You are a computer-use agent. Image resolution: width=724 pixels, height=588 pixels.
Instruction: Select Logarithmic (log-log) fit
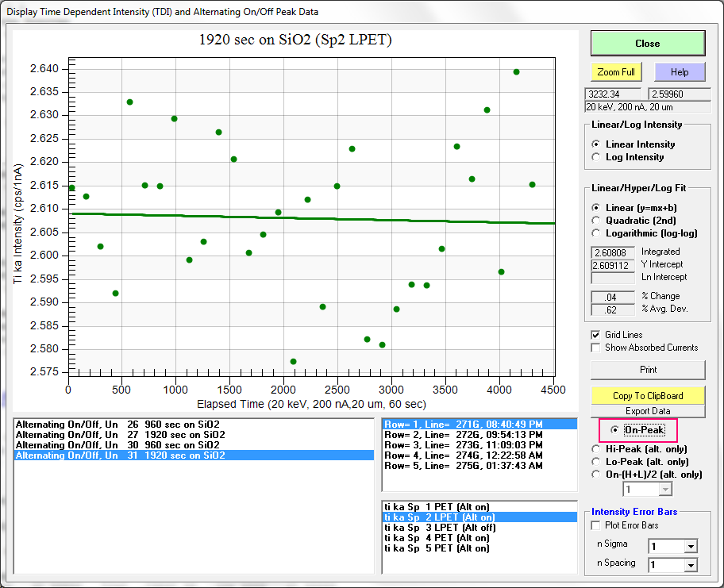click(x=598, y=233)
